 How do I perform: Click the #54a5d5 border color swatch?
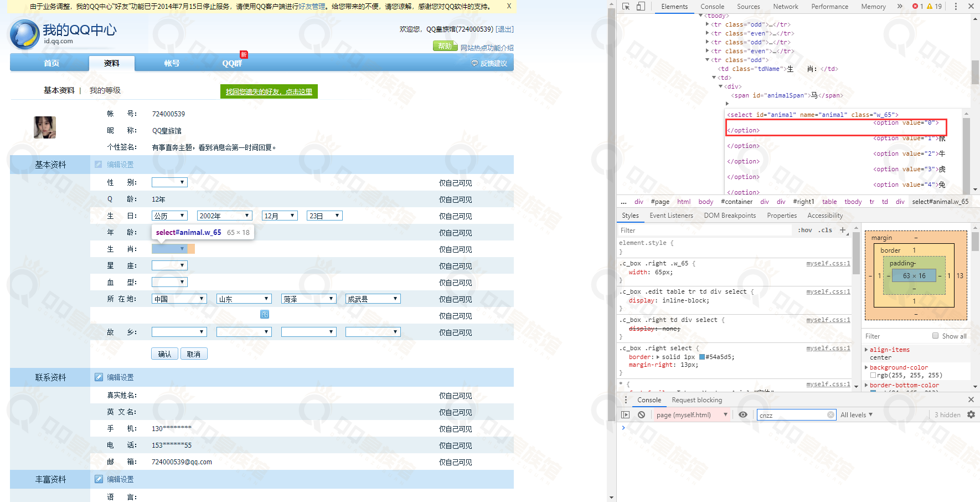(702, 357)
